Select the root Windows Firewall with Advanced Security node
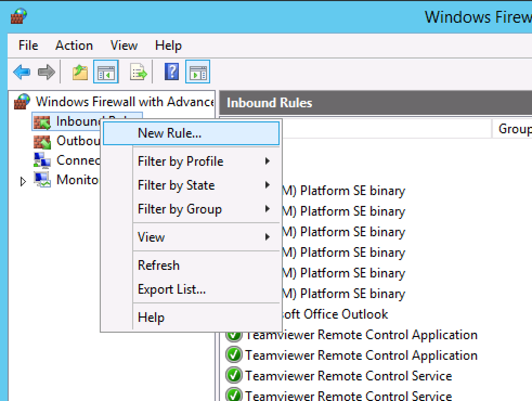The width and height of the screenshot is (532, 401). (125, 101)
